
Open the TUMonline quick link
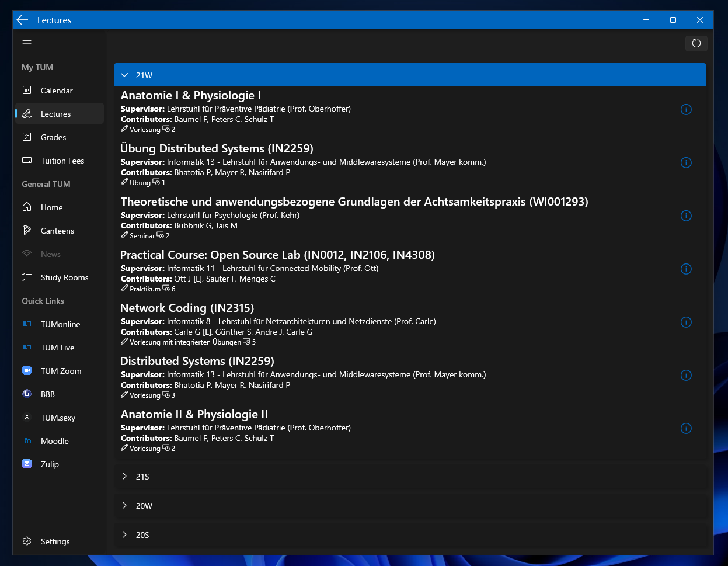60,324
